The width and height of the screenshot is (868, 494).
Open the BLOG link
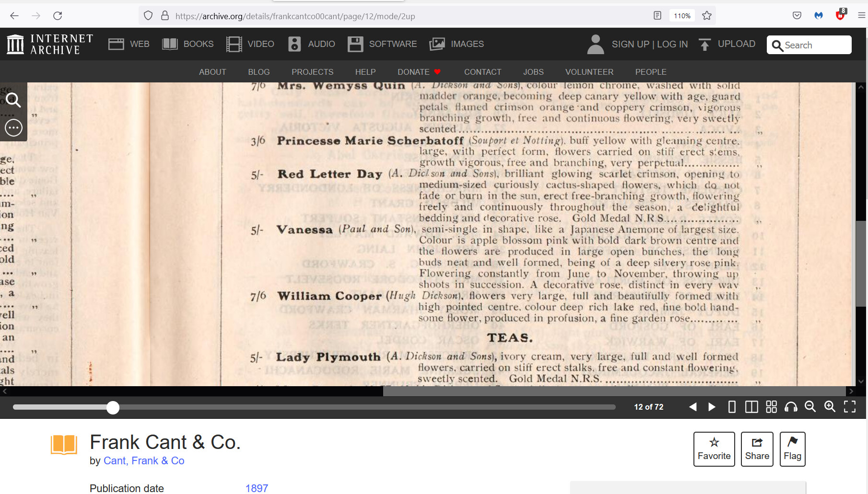259,72
